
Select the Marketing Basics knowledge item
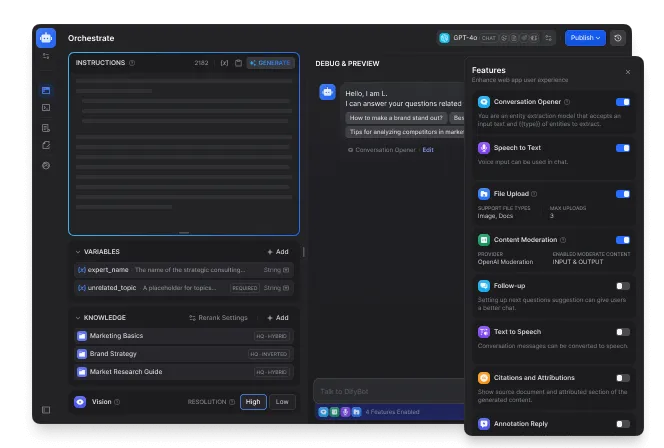point(116,336)
